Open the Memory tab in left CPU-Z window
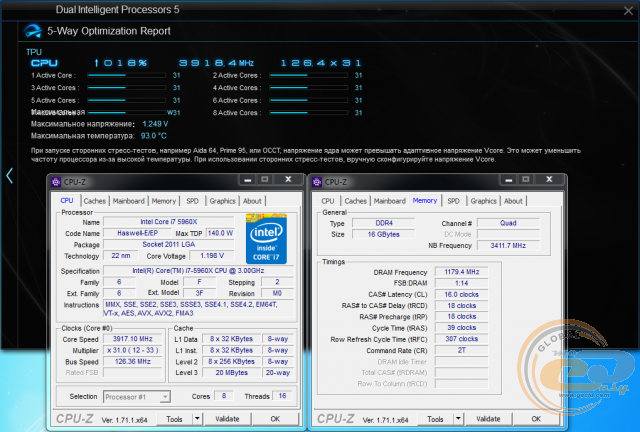The image size is (640, 432). pyautogui.click(x=164, y=201)
